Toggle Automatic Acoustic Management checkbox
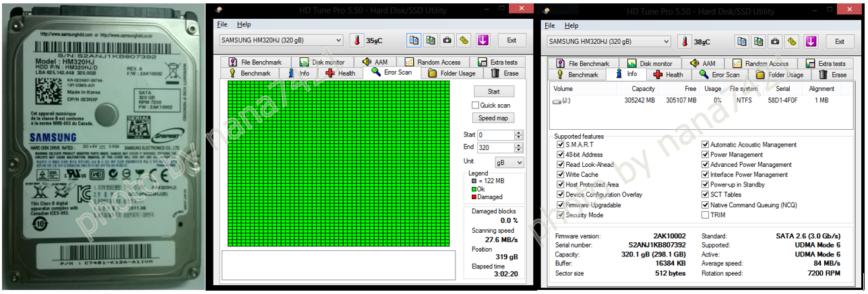 pos(705,145)
